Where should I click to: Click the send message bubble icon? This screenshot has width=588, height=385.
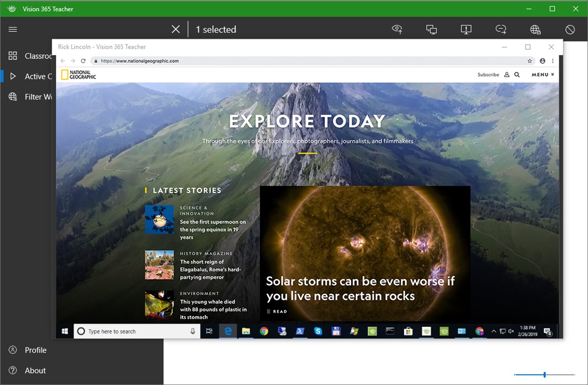[x=501, y=29]
